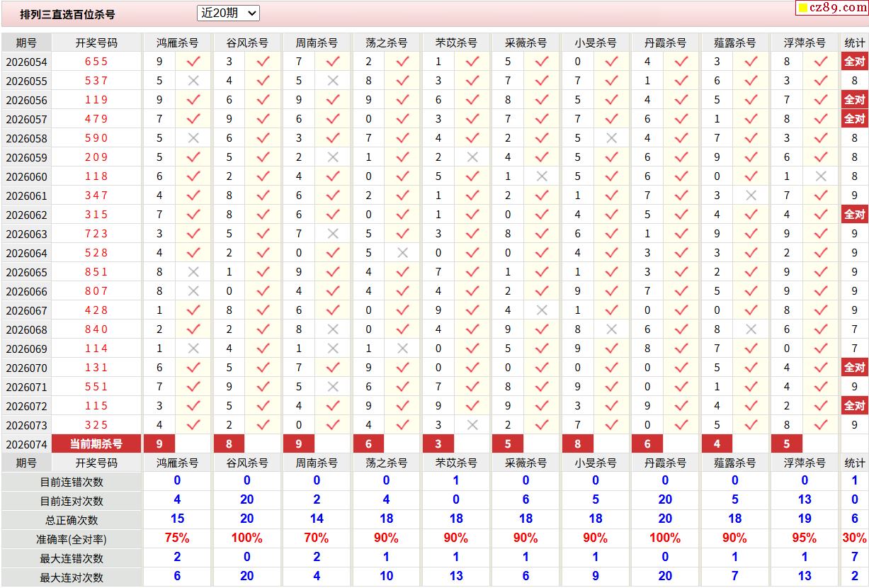Viewport: 869px width, 588px height.
Task: Open the 近20期 period range dropdown
Action: pyautogui.click(x=228, y=13)
